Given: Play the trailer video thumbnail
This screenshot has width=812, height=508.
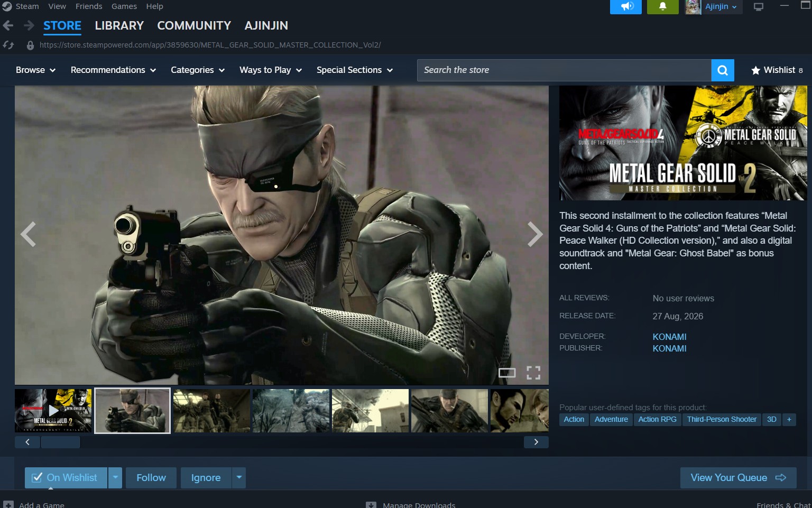Looking at the screenshot, I should point(53,411).
